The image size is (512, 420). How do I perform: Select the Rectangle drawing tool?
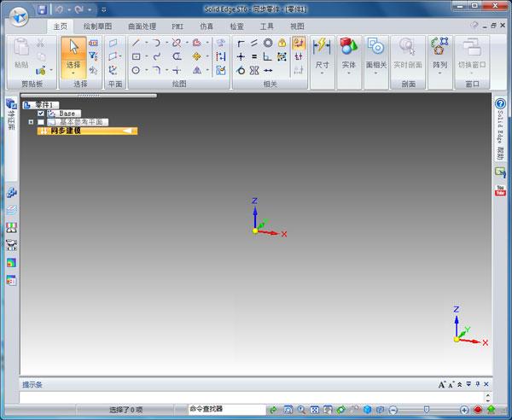[137, 56]
